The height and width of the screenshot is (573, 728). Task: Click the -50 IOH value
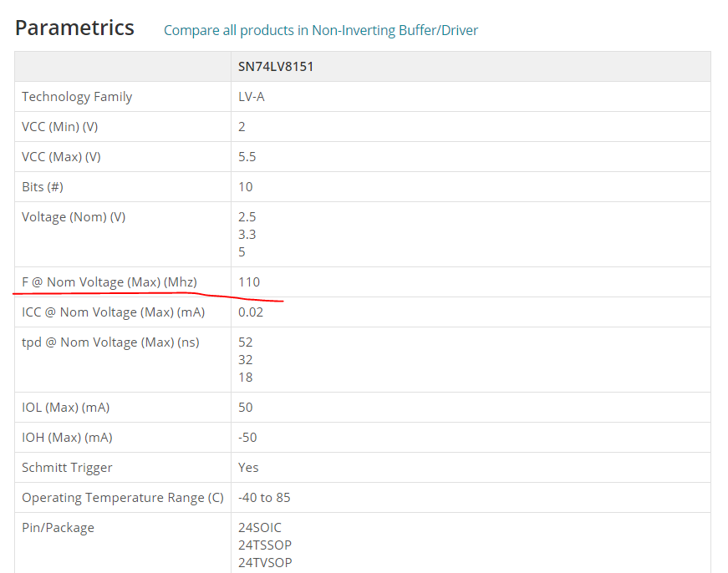pyautogui.click(x=247, y=438)
